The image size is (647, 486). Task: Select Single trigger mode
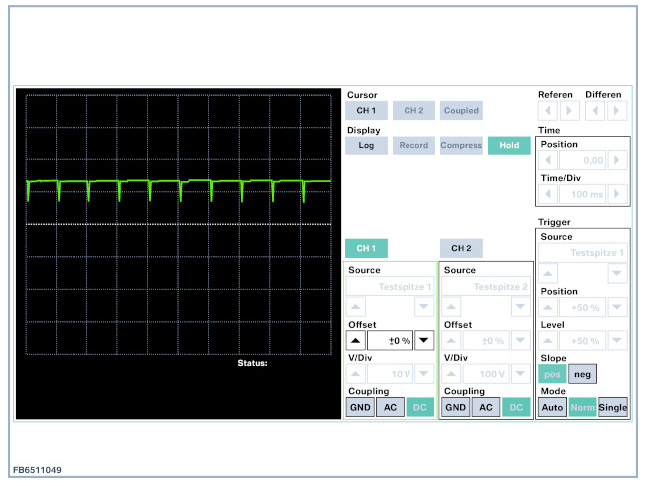click(x=613, y=407)
